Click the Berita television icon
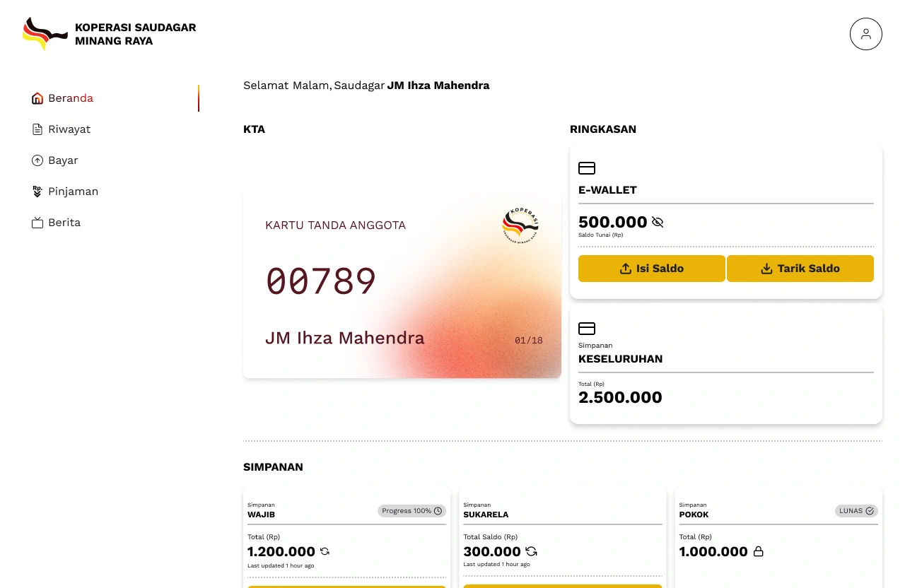Image resolution: width=905 pixels, height=588 pixels. pos(37,223)
